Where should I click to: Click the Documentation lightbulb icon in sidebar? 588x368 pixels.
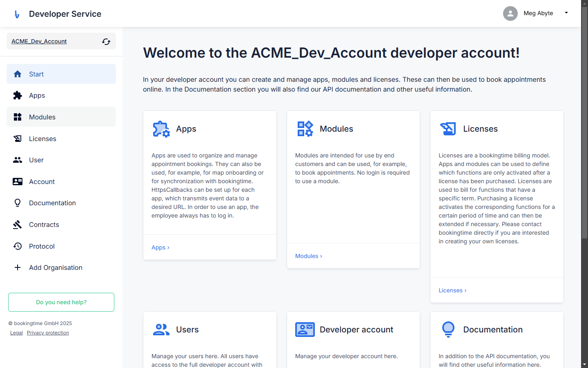18,203
